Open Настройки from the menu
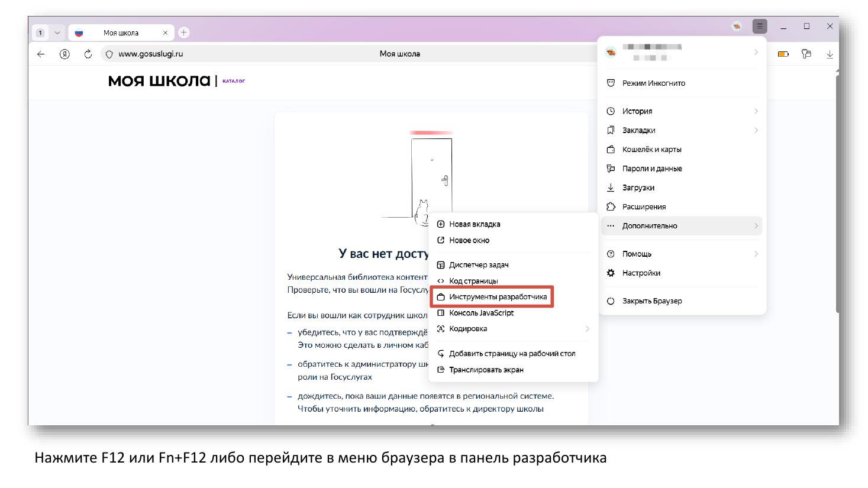The width and height of the screenshot is (868, 488). [682, 273]
